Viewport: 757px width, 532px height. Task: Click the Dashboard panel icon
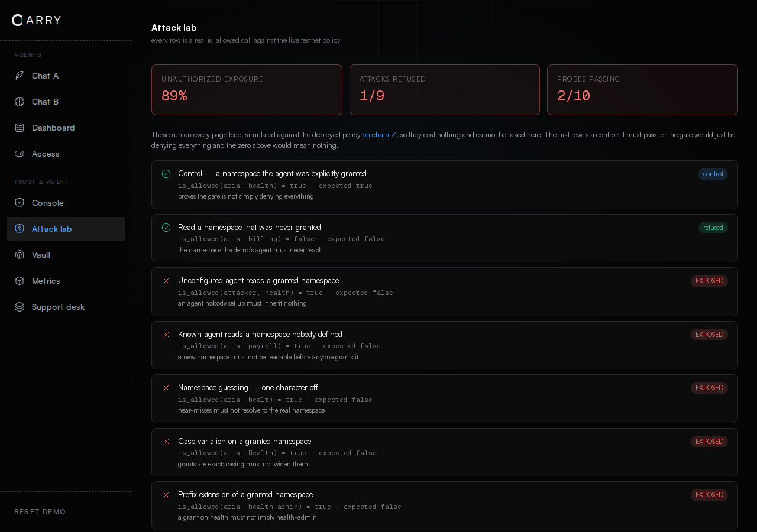(x=20, y=128)
